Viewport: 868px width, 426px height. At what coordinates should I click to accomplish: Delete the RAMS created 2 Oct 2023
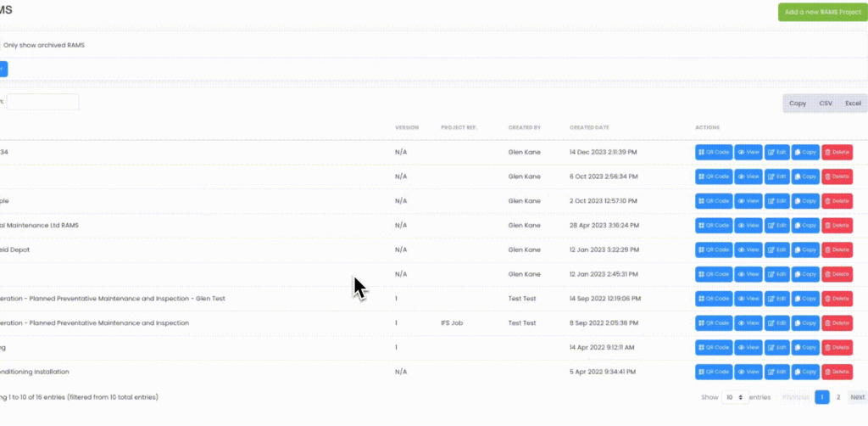pyautogui.click(x=837, y=201)
